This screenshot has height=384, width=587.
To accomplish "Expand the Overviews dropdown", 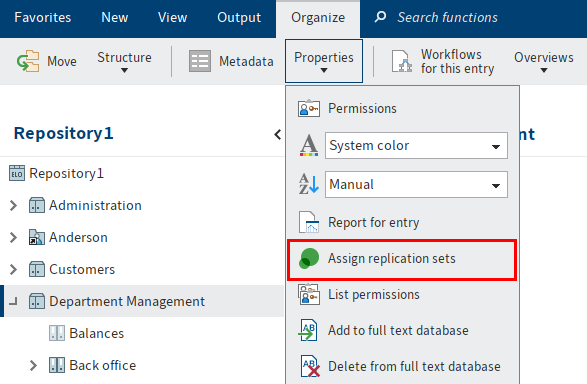I will [544, 62].
